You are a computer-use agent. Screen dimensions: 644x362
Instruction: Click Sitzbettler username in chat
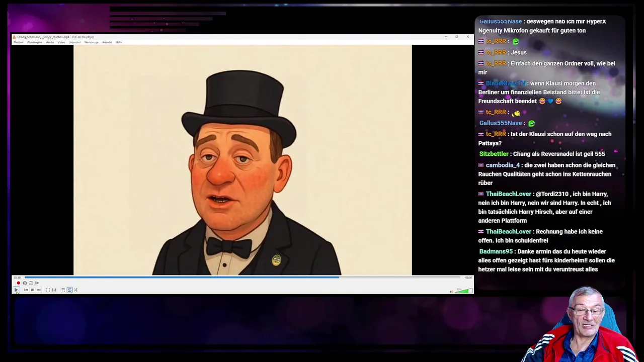[494, 154]
